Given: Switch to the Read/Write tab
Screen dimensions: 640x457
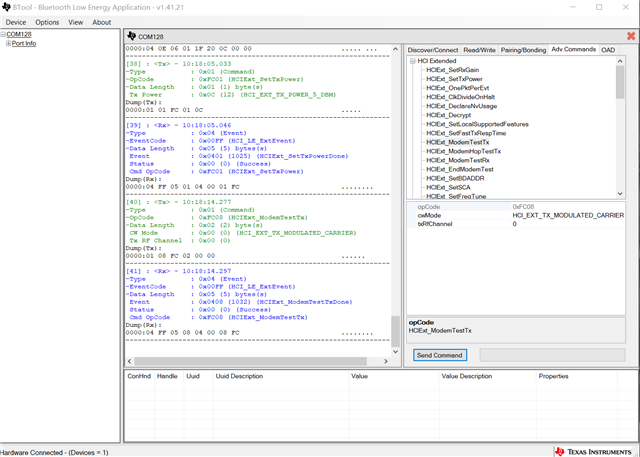Looking at the screenshot, I should (479, 49).
